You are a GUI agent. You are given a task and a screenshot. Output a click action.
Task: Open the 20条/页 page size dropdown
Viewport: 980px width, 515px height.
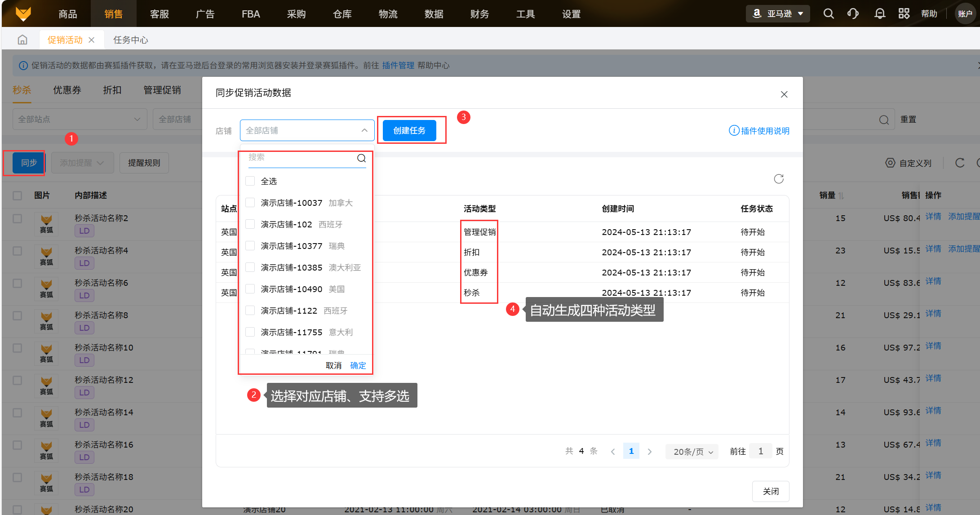(692, 452)
